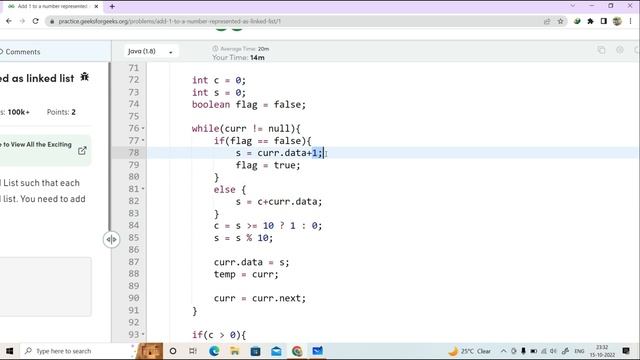Reload the page with the refresh icon
The width and height of the screenshot is (640, 360).
(x=36, y=21)
